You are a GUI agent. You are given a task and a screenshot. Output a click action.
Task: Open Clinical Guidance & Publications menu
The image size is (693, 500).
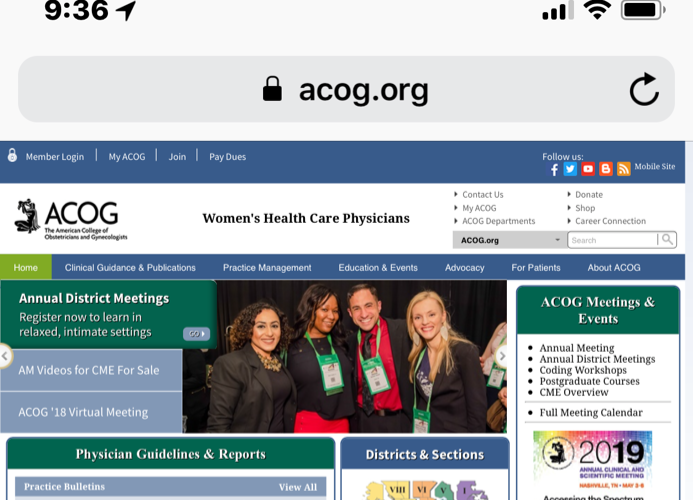pos(130,267)
